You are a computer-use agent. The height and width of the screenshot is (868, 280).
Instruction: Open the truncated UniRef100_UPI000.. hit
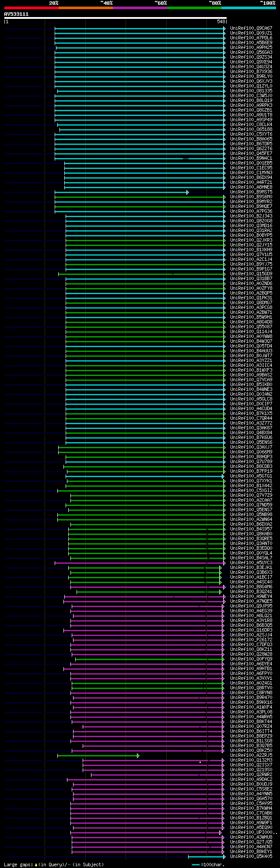[x=254, y=833]
